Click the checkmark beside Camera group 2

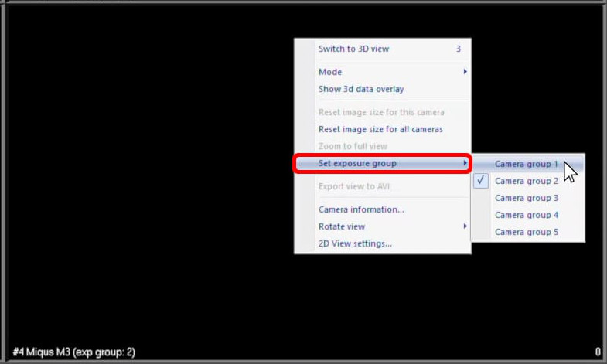pyautogui.click(x=481, y=181)
